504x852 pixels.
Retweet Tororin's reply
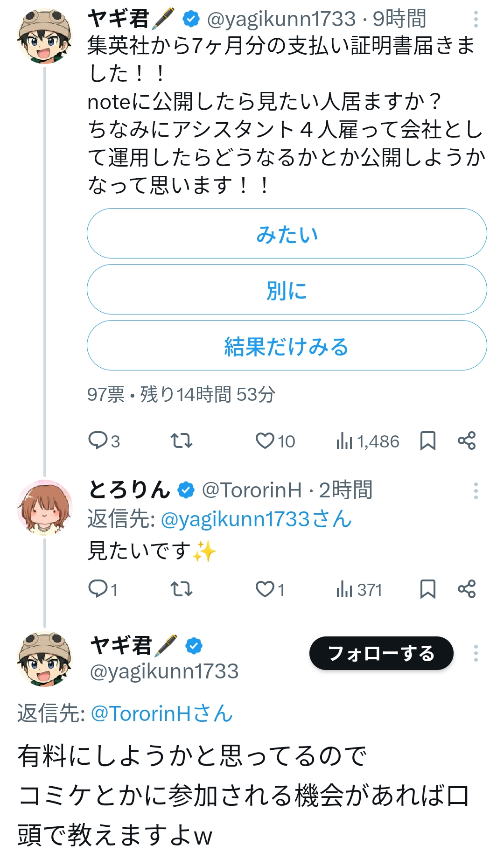coord(182,589)
